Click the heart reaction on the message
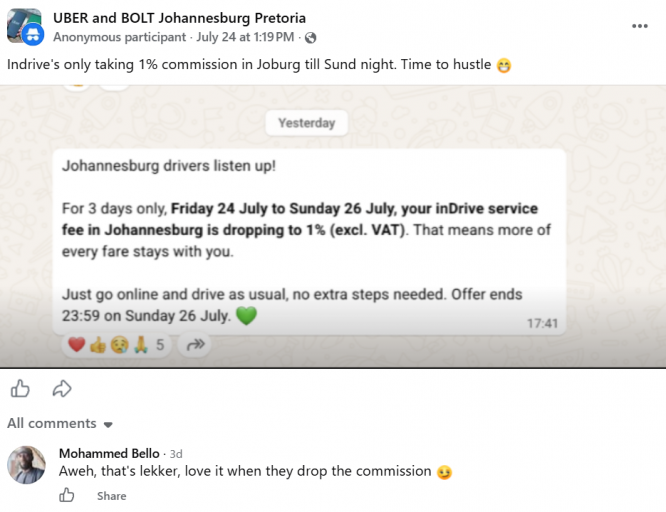 coord(76,345)
